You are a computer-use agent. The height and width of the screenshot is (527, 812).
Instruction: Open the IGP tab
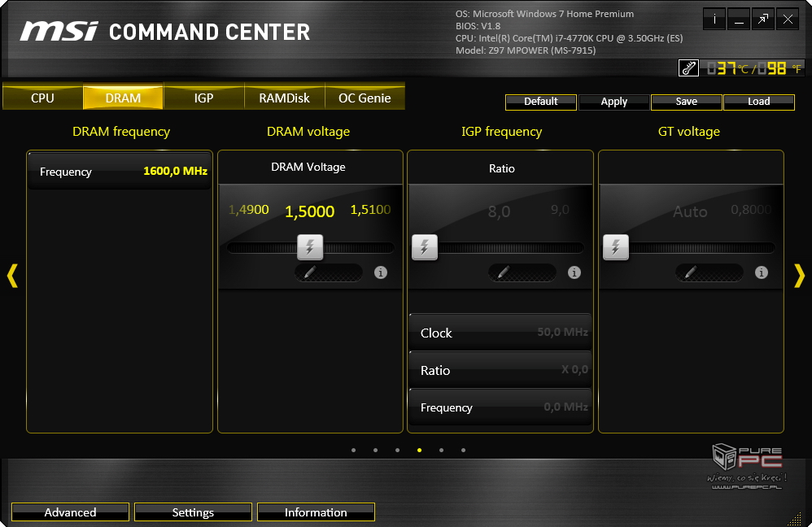click(x=203, y=98)
